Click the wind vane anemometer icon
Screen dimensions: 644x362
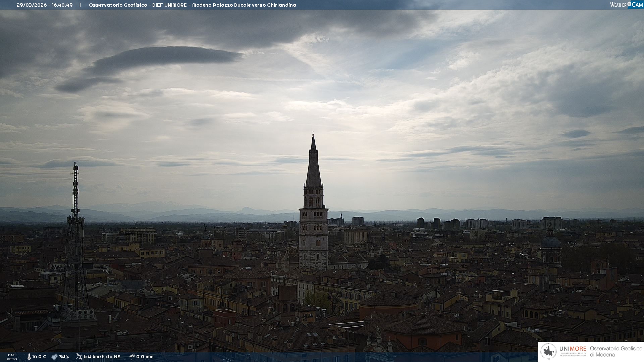(79, 357)
